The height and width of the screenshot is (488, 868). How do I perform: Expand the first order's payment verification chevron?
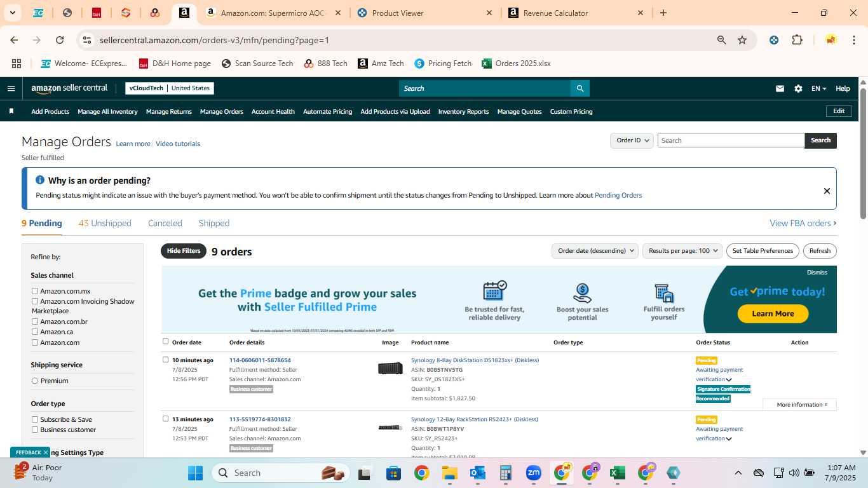coord(729,379)
